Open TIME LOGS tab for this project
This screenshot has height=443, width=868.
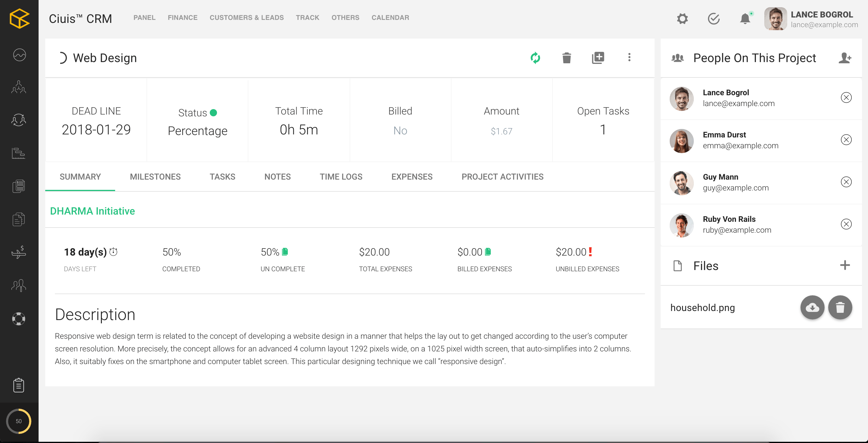[x=340, y=177]
